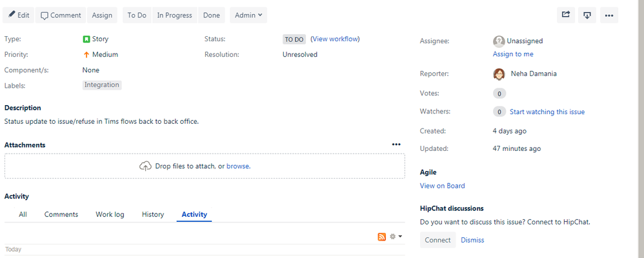Click the Created '4 days ago' value
Viewport: 644px width, 258px height.
(510, 131)
